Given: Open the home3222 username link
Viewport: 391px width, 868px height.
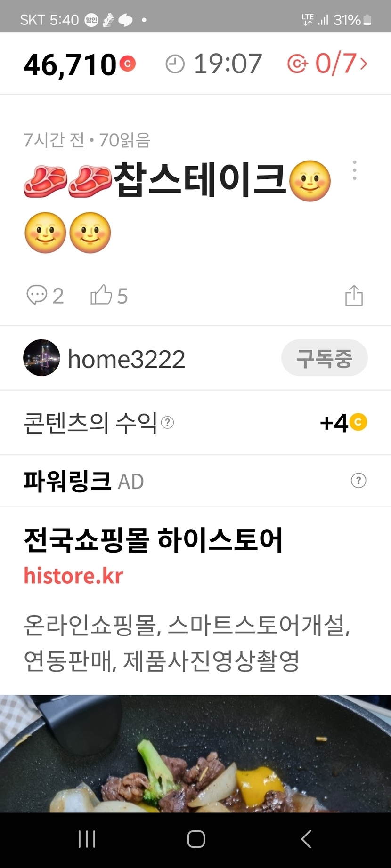Looking at the screenshot, I should click(x=127, y=359).
